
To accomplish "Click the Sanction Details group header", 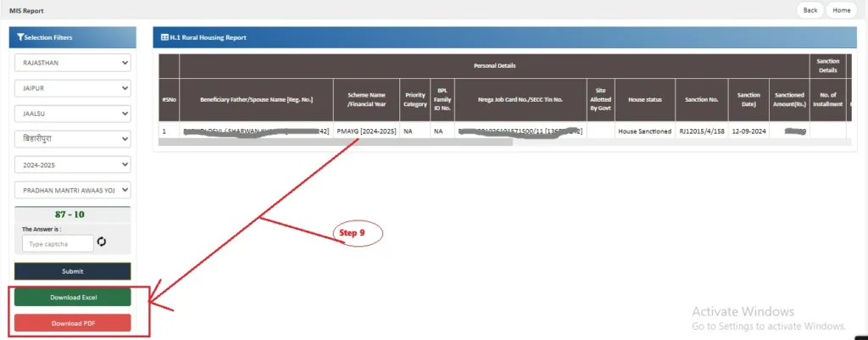I will [x=827, y=65].
